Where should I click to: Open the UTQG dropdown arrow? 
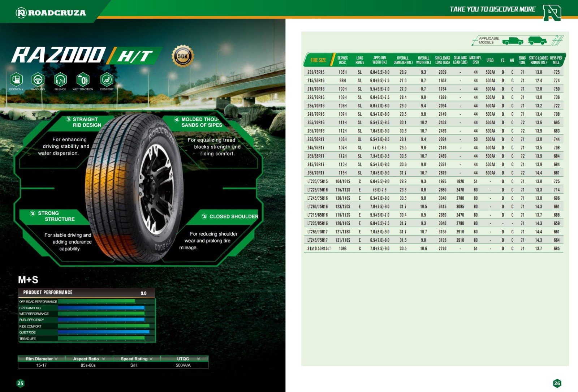coord(198,359)
